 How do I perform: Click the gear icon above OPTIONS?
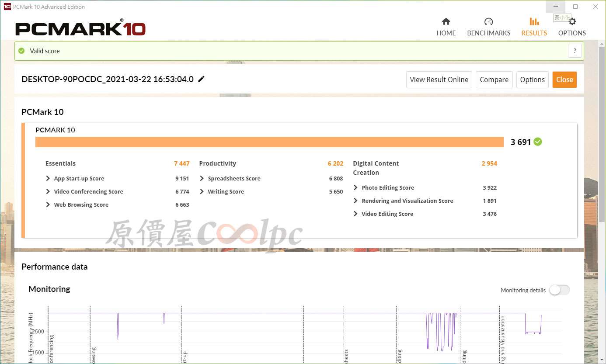coord(572,21)
